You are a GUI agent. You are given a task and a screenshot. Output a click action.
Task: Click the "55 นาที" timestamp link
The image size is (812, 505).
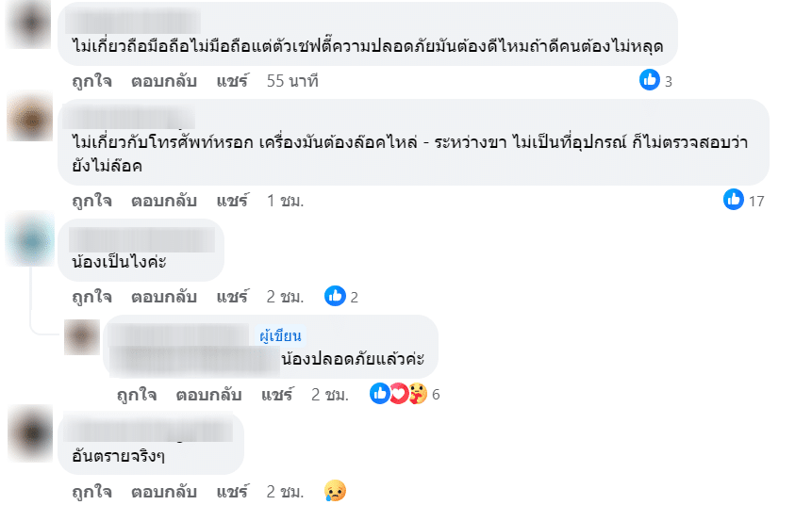292,81
